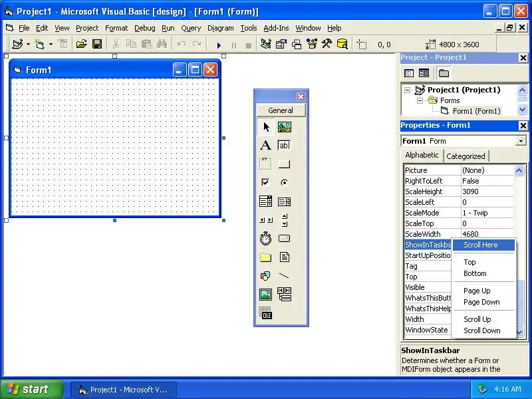
Task: Select the Timer control tool
Action: point(265,239)
